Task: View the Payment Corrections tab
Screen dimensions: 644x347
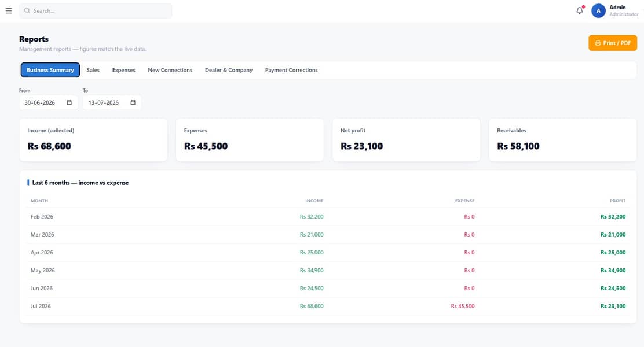Action: (x=291, y=70)
